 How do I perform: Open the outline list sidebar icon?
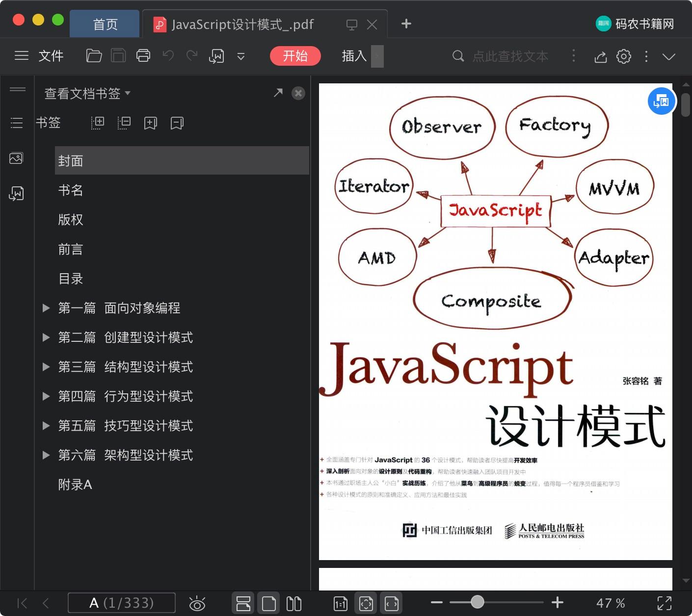coord(17,123)
